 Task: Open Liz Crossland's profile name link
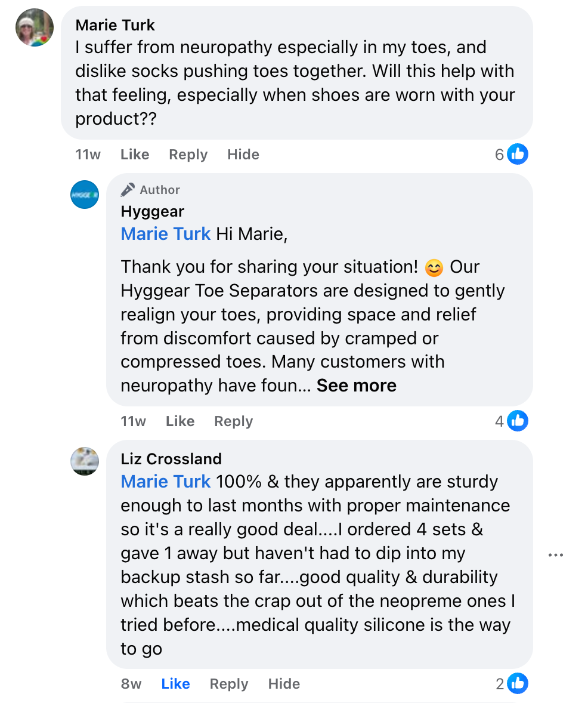171,459
